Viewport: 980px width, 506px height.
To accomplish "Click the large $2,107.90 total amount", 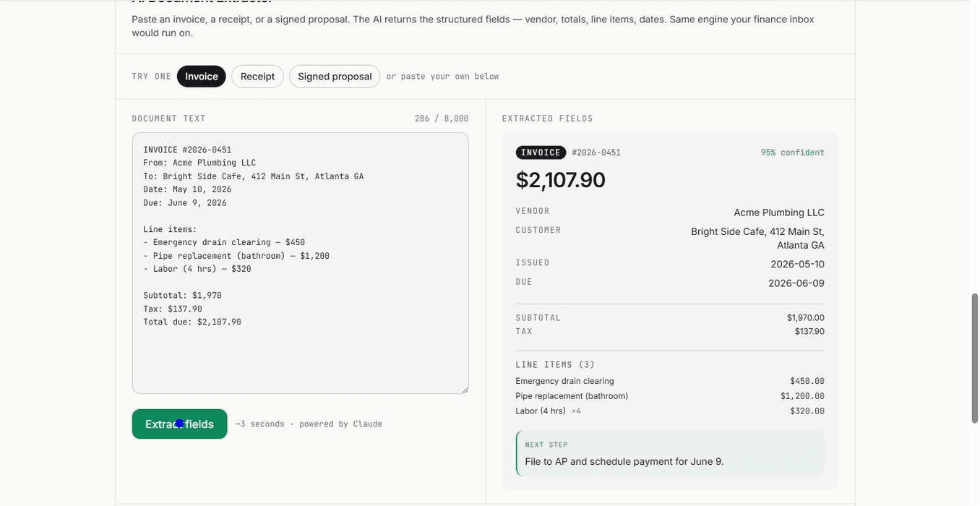I will pyautogui.click(x=560, y=180).
